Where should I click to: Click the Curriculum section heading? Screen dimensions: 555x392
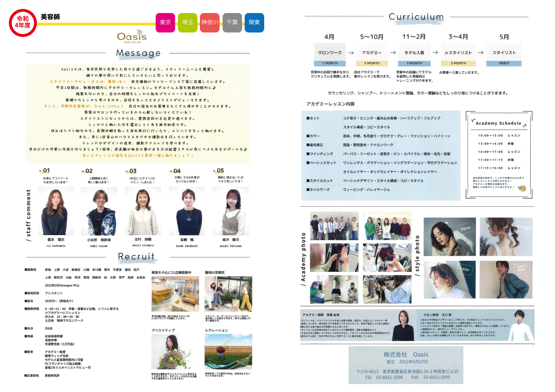pyautogui.click(x=416, y=17)
